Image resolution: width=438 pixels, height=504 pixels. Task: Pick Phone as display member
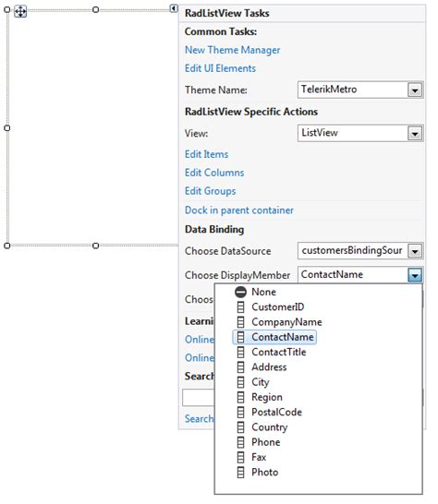tap(266, 442)
